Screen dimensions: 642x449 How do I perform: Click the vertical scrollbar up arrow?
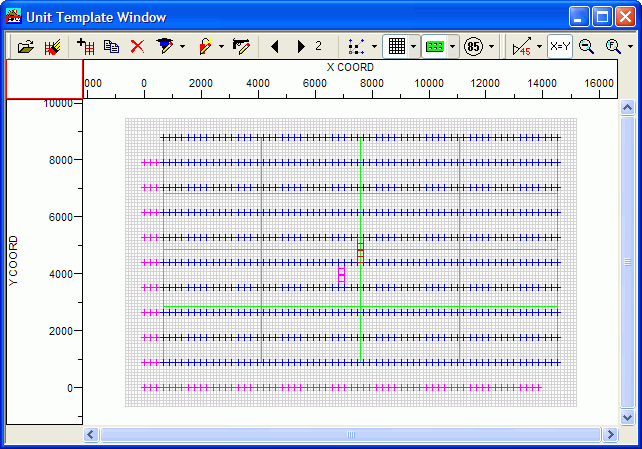click(x=627, y=108)
